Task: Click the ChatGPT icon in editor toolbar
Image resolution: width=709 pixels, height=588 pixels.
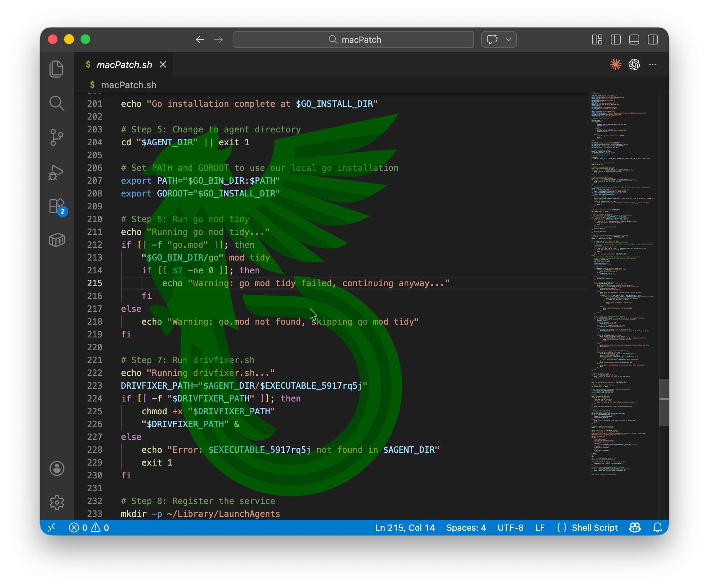Action: pos(634,64)
